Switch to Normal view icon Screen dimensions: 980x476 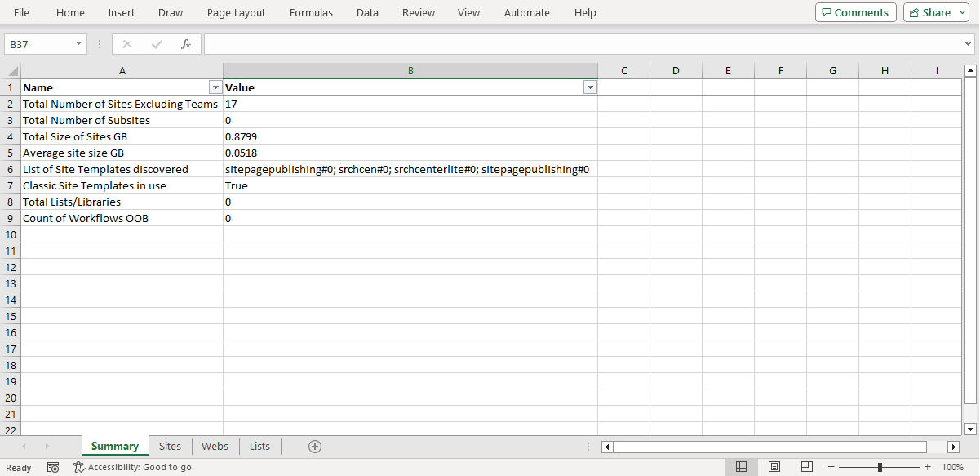(742, 467)
